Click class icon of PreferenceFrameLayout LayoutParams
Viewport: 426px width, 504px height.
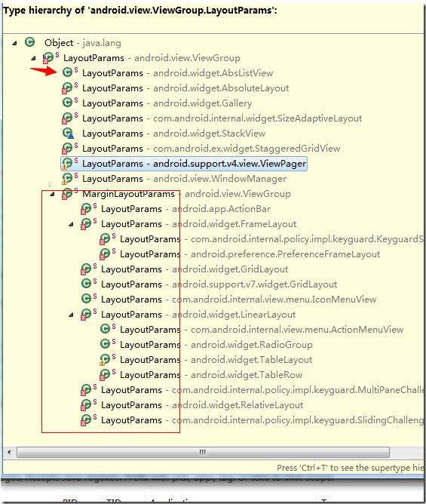coord(105,254)
